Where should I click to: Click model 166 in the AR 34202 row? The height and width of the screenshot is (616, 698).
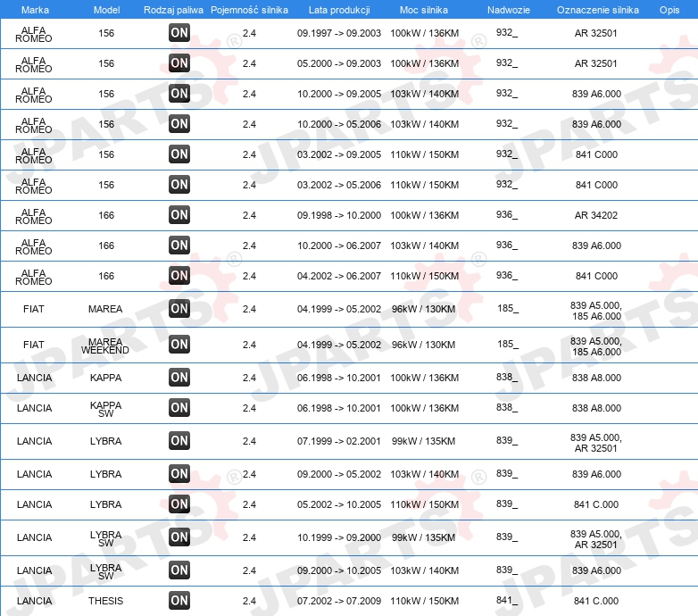[106, 215]
